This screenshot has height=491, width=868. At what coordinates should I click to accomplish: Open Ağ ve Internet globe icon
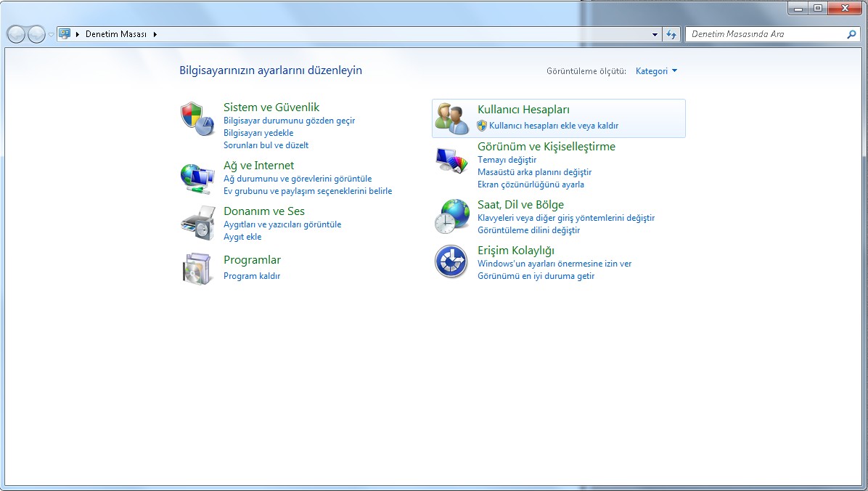197,179
